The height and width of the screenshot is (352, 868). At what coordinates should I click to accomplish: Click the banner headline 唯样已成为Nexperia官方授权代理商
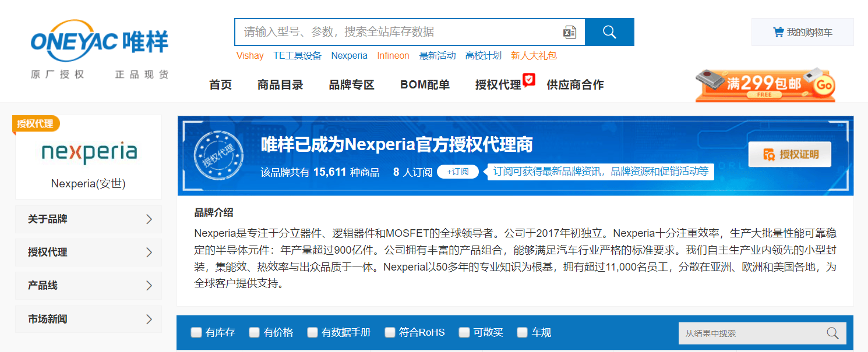tap(397, 144)
